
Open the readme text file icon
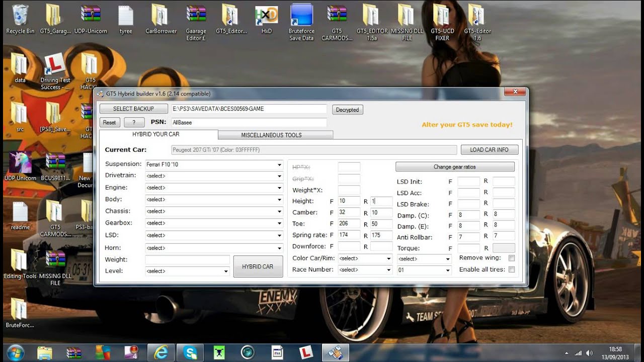(x=20, y=216)
